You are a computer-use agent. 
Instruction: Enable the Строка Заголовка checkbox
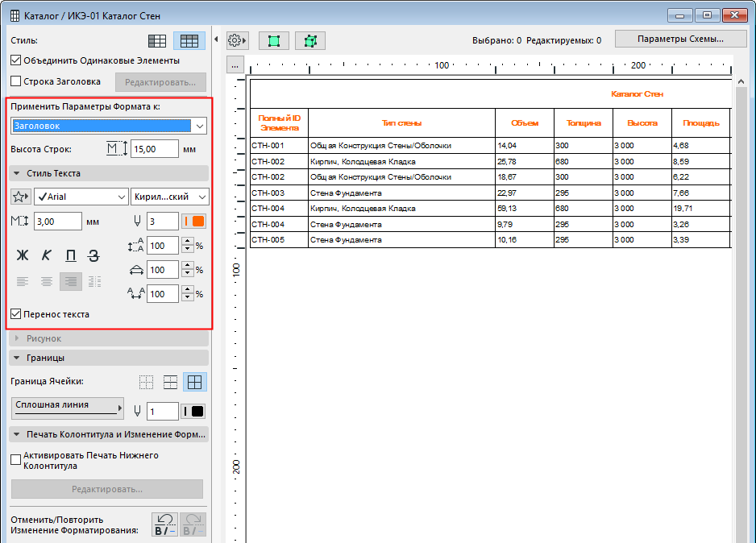pyautogui.click(x=16, y=81)
